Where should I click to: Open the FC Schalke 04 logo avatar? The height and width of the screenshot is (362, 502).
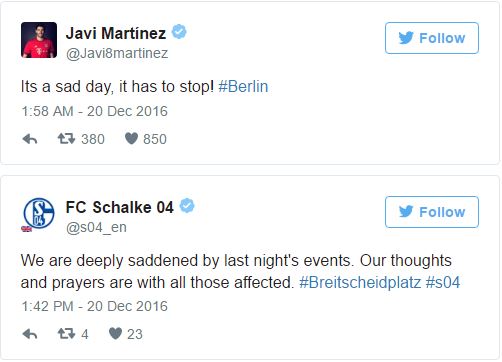(39, 214)
